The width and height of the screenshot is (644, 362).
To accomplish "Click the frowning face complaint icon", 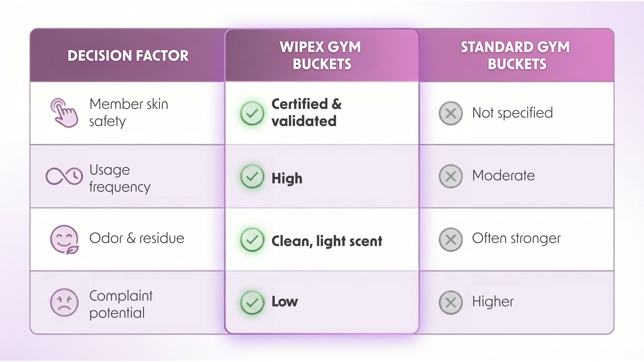I will click(64, 302).
